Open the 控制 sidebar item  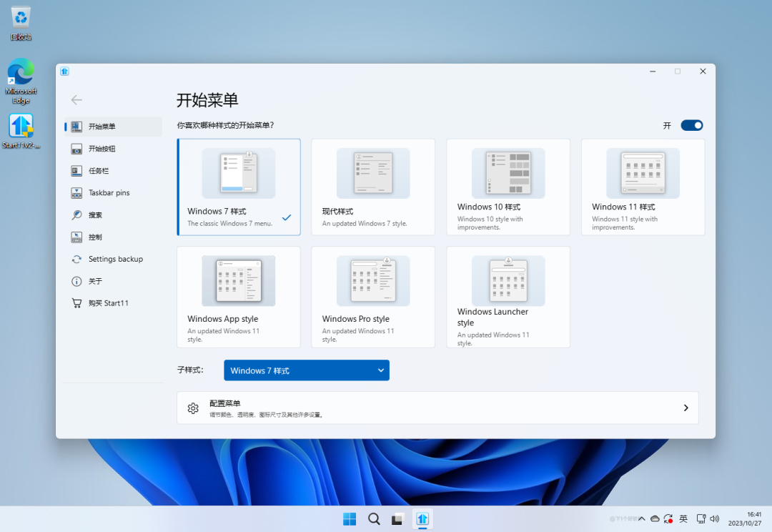pyautogui.click(x=94, y=237)
